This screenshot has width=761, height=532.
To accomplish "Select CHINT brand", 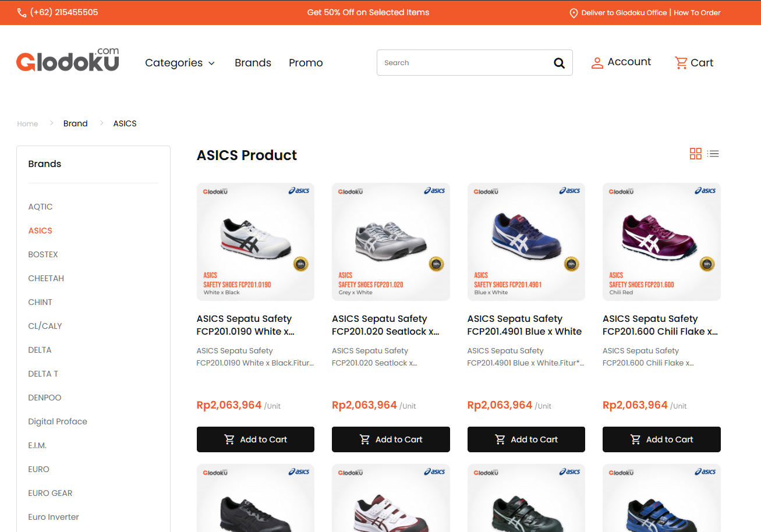I will (40, 302).
